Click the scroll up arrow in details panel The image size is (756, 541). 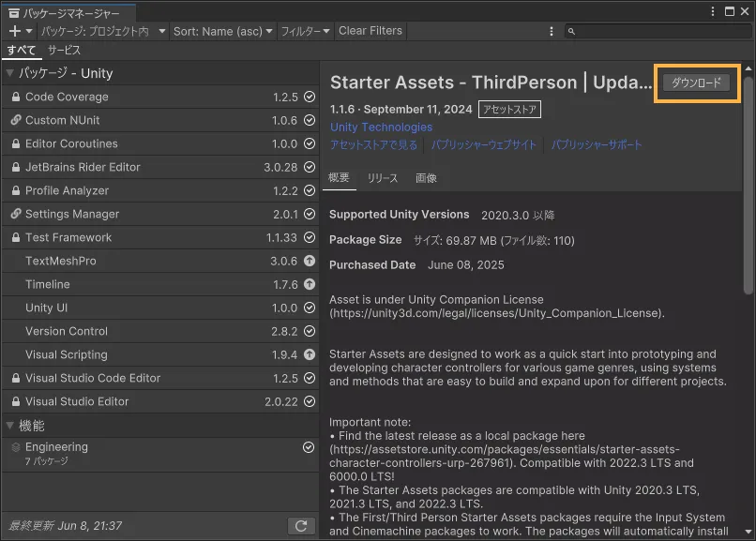[748, 68]
